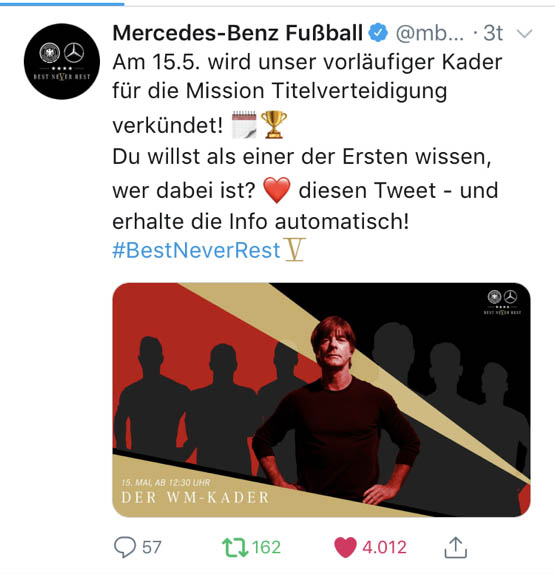Click the 162 retweets count

(x=266, y=547)
